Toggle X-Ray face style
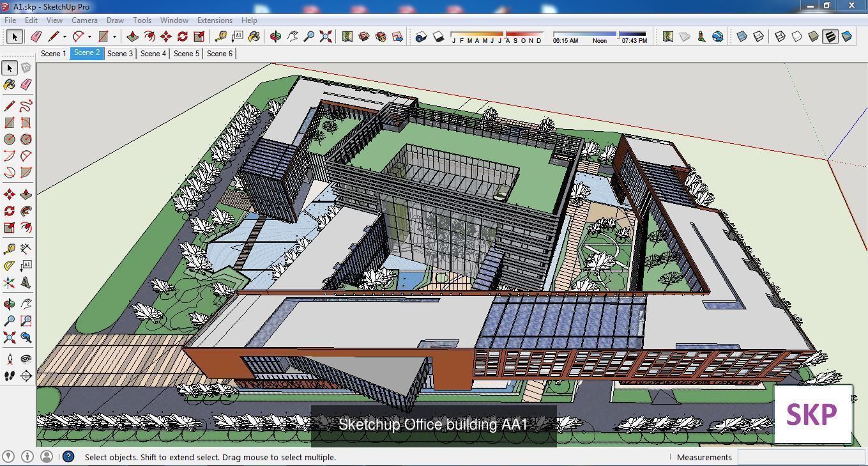The height and width of the screenshot is (466, 868). coord(742,36)
